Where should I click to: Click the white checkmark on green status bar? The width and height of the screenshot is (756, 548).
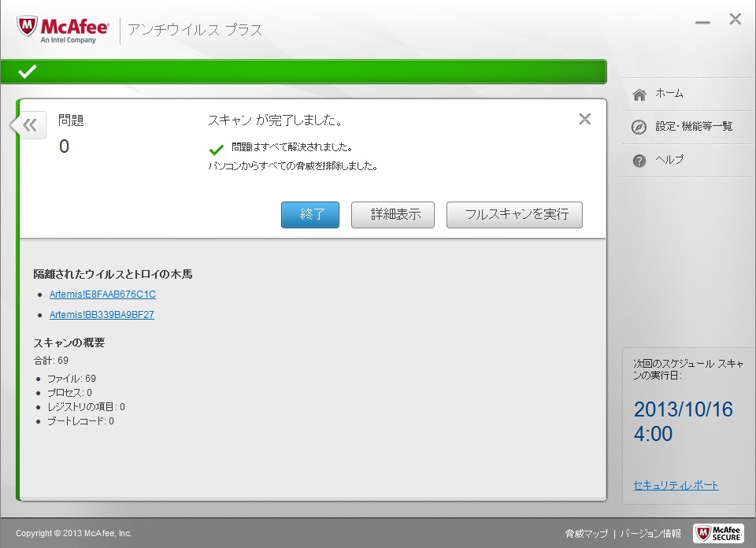click(x=27, y=72)
